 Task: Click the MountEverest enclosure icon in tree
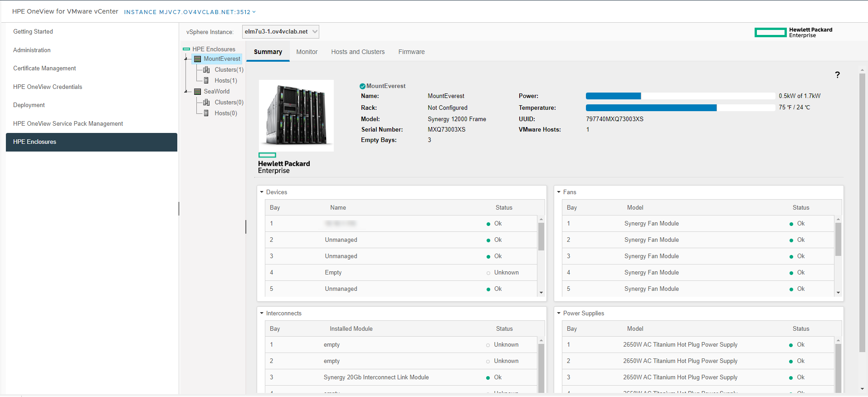[198, 59]
